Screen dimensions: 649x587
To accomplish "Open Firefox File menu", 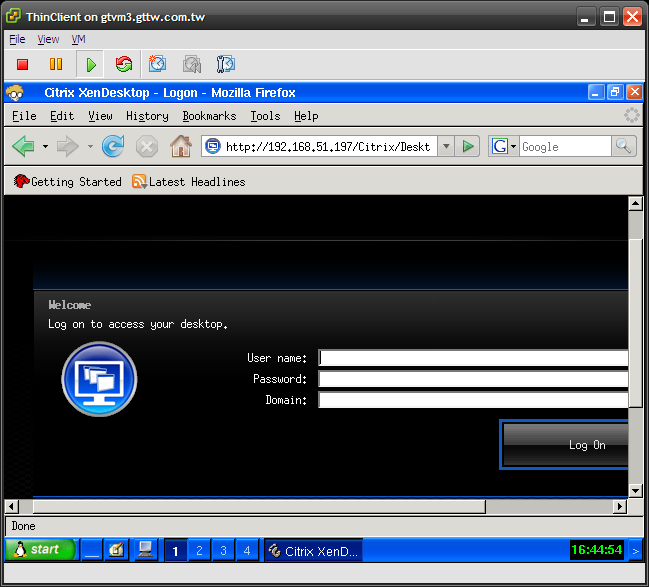I will (24, 116).
